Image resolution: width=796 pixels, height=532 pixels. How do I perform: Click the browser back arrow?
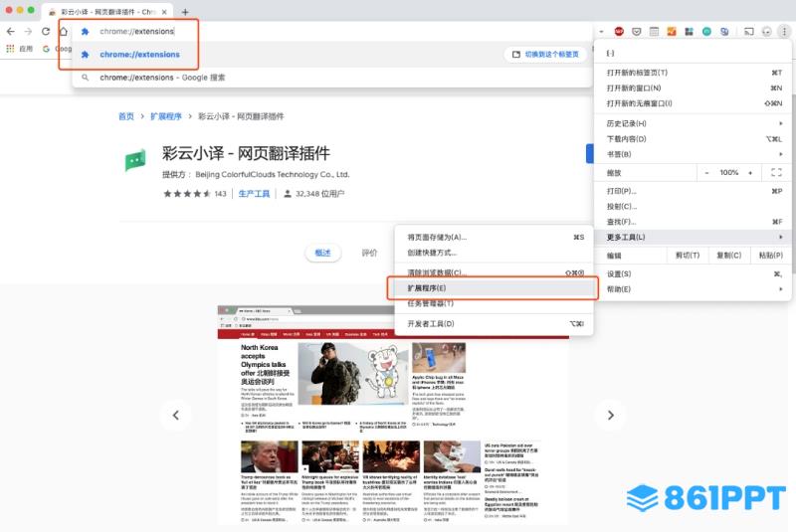pos(11,32)
